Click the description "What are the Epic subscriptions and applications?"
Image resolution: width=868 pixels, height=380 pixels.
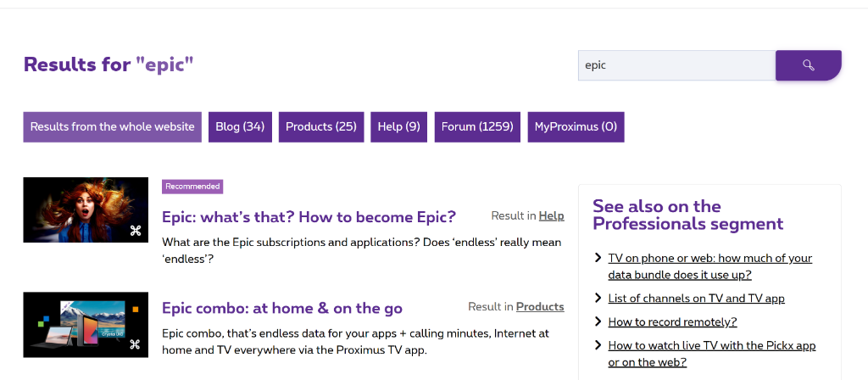point(361,250)
